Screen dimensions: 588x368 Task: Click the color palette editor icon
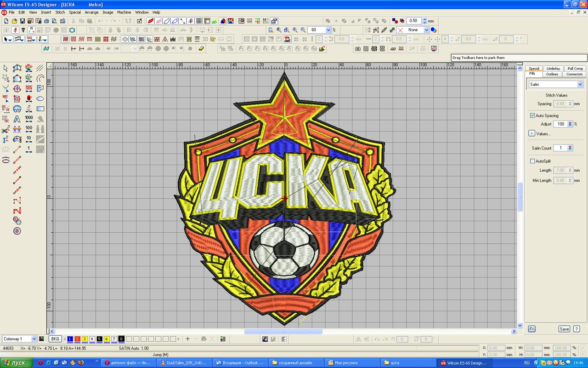coord(223,339)
